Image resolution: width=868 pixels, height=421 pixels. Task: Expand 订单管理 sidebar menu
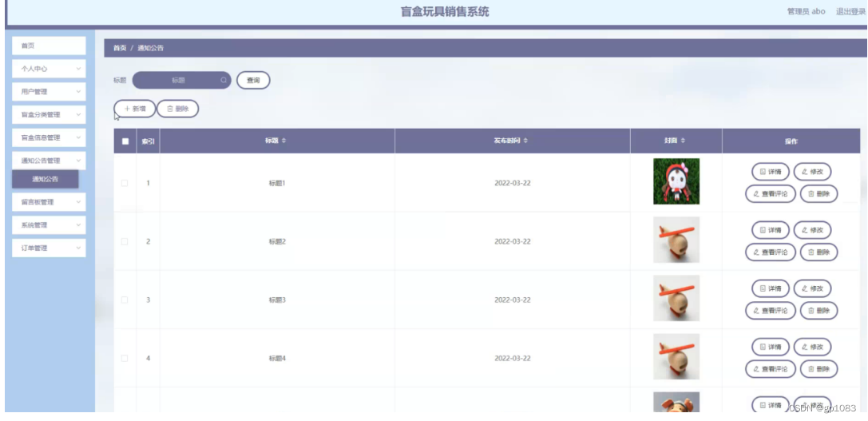[x=49, y=248]
